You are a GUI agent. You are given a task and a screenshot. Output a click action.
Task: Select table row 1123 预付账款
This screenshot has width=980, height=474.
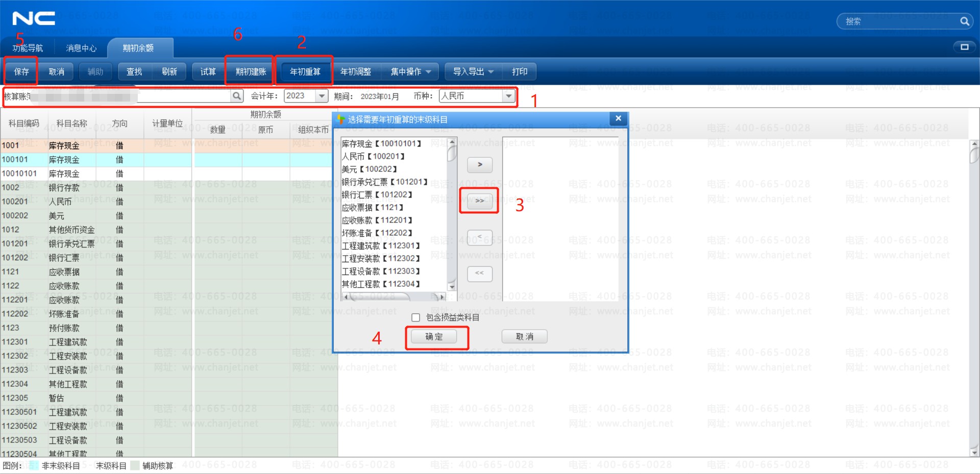pos(168,328)
